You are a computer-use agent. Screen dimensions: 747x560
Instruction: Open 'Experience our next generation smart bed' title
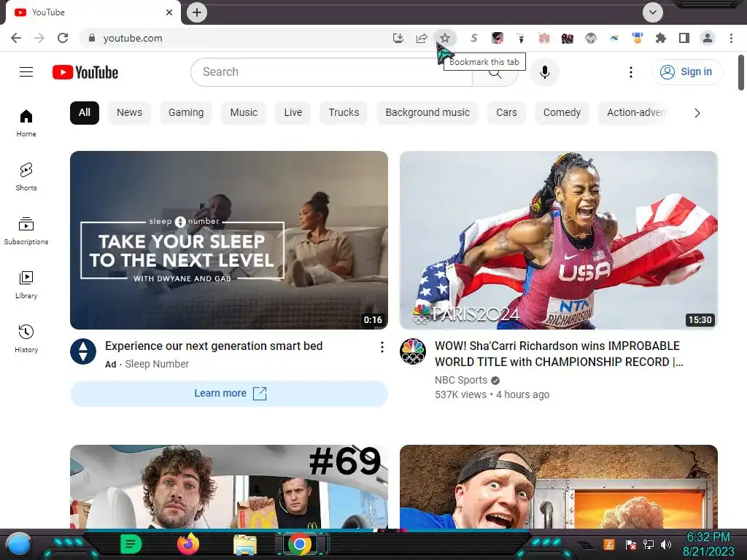click(214, 346)
